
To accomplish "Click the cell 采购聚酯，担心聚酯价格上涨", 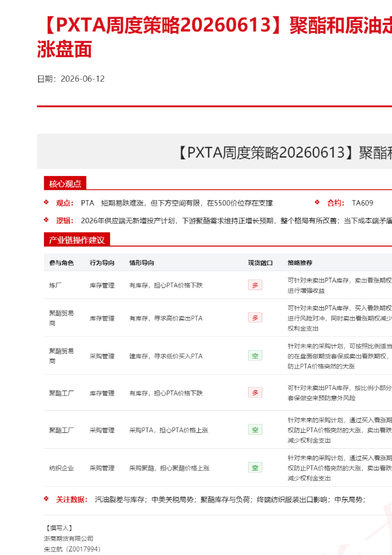I will point(169,468).
